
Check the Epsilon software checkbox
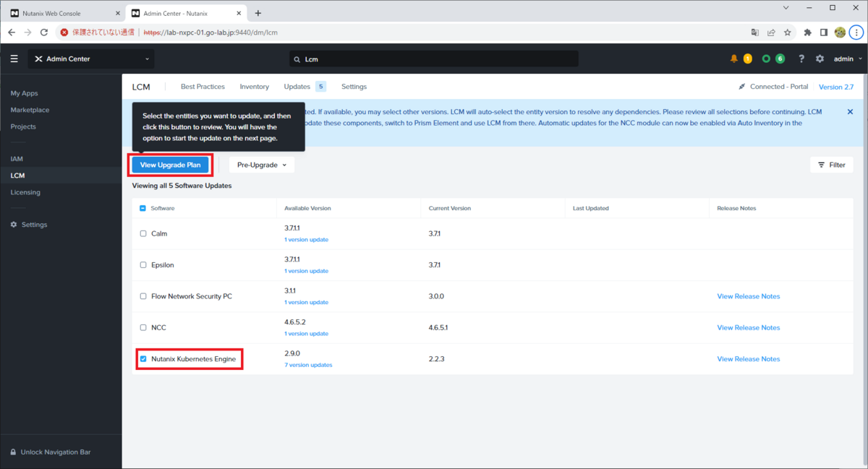click(x=143, y=265)
